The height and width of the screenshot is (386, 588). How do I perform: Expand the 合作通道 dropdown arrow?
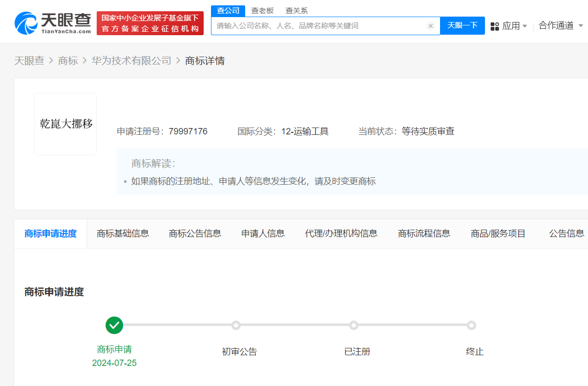pos(582,26)
